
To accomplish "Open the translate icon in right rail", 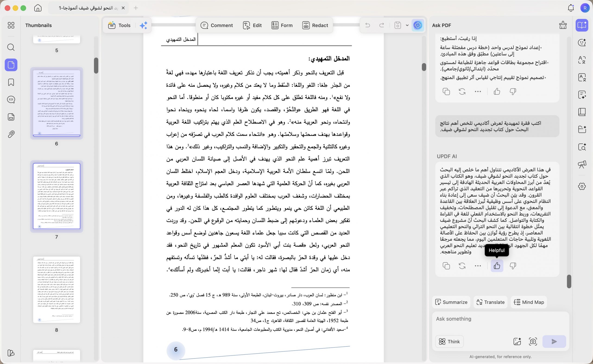I will click(x=582, y=60).
